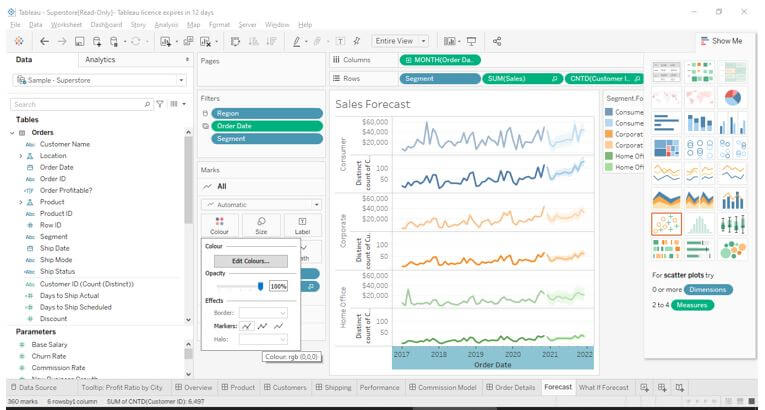
Task: Switch to the Analytics tab
Action: click(100, 60)
